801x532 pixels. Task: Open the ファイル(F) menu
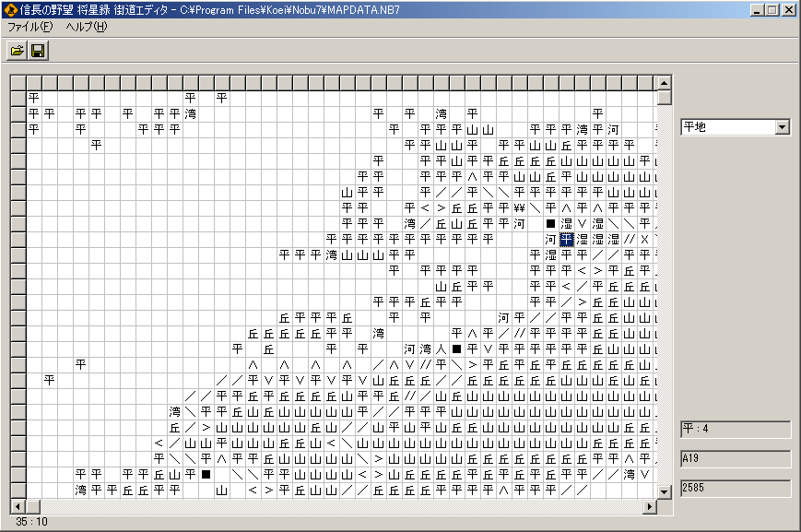[30, 27]
